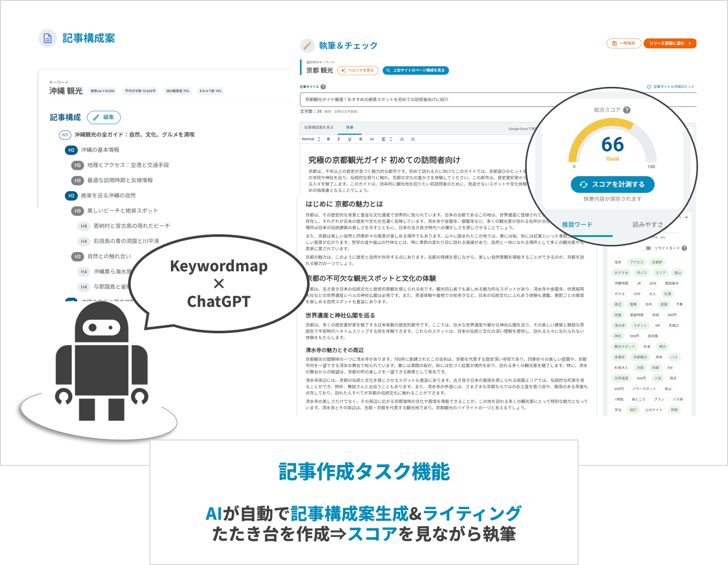Insert a link using the chain icon
The width and height of the screenshot is (728, 565).
point(372,139)
